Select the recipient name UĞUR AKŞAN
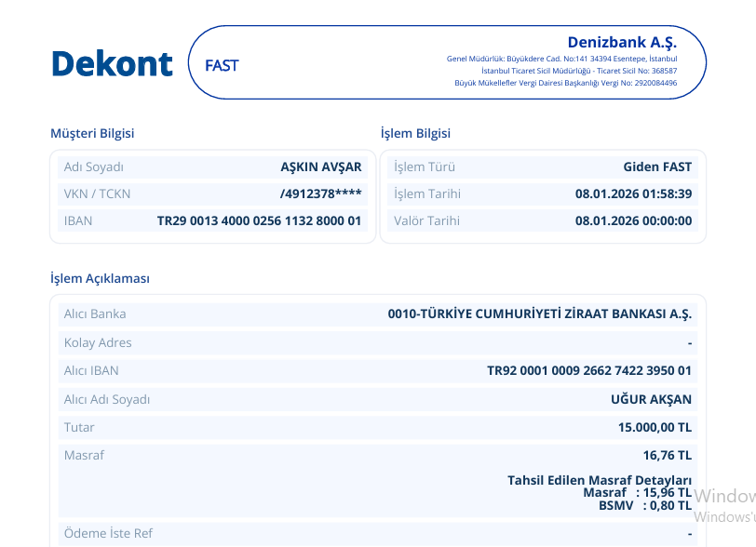Viewport: 756px width, 547px height. [651, 399]
